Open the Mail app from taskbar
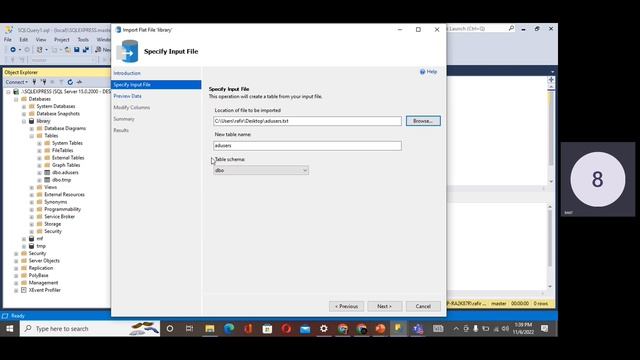 [x=305, y=329]
